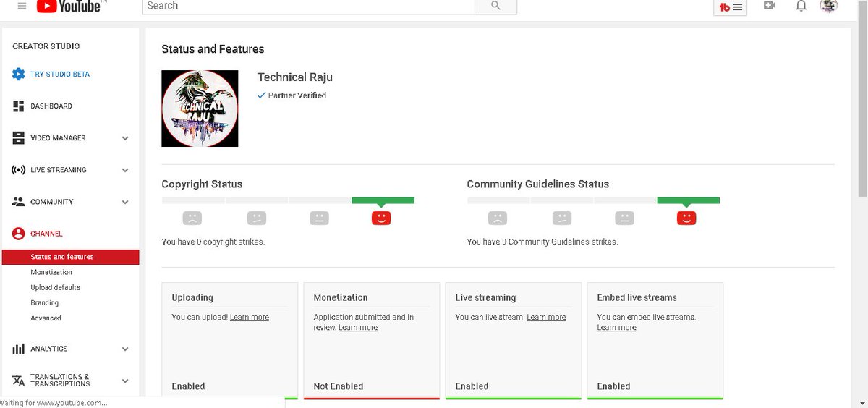Click the create video camera icon
868x408 pixels.
tap(770, 5)
